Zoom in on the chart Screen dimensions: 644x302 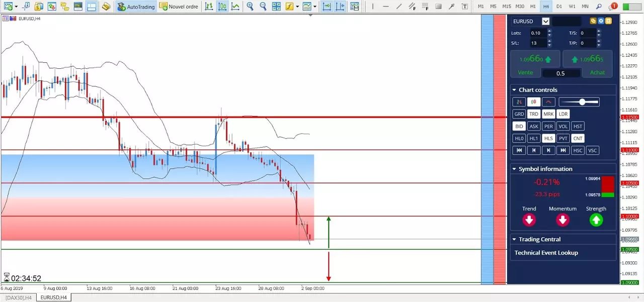click(250, 7)
